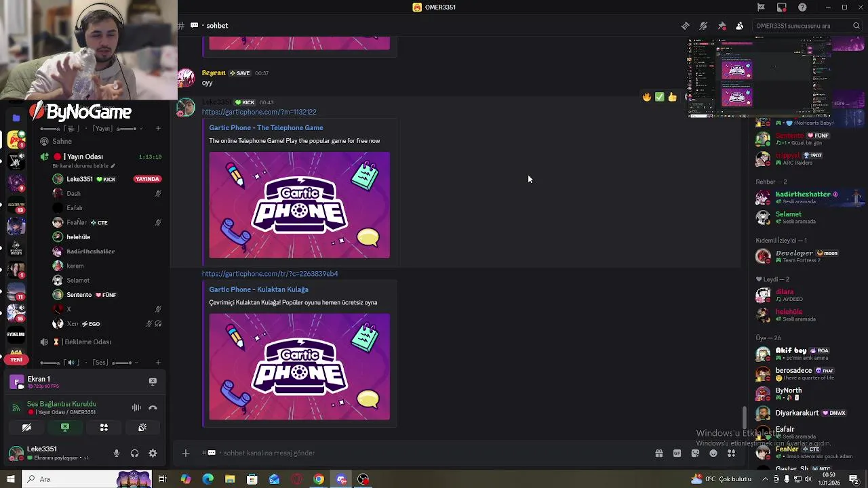This screenshot has height=488, width=868.
Task: Deafen with headphone icon in user panel
Action: coord(134,453)
